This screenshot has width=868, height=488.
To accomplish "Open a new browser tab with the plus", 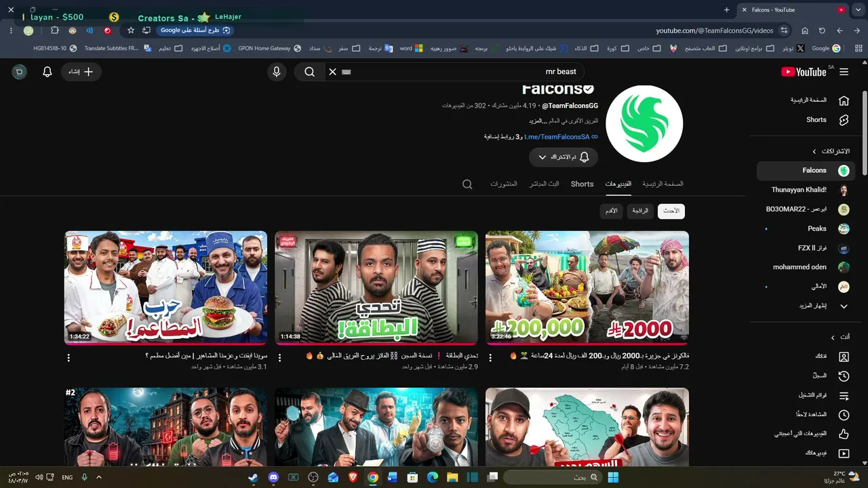I will pos(727,9).
